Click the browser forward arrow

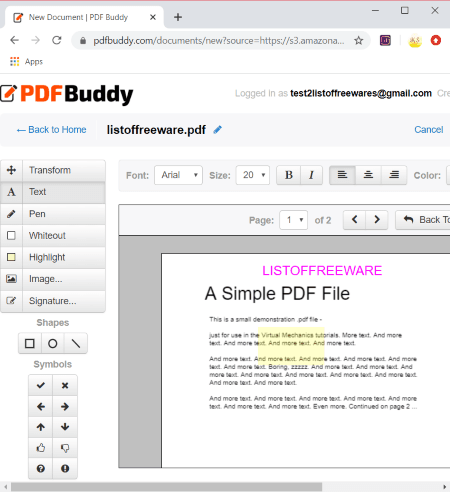(35, 40)
